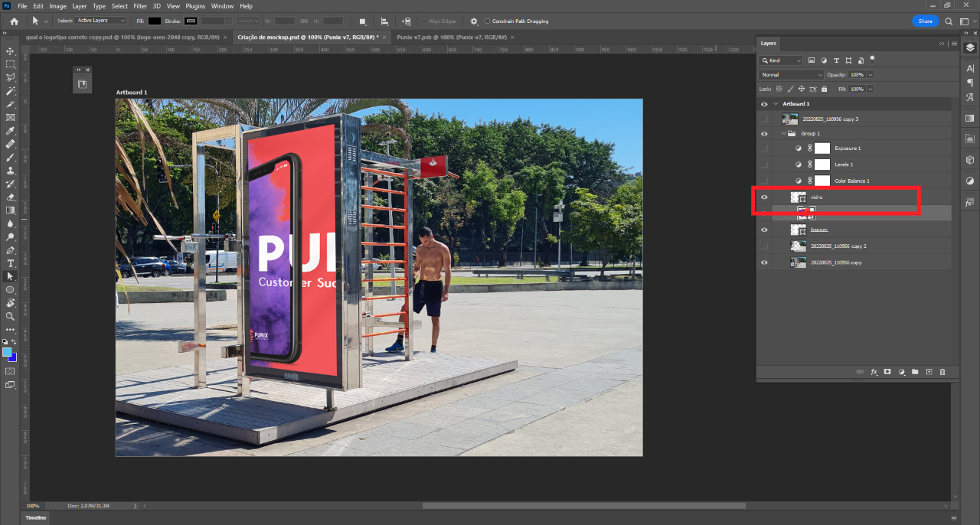Select the Ellipse shape tool

[10, 290]
